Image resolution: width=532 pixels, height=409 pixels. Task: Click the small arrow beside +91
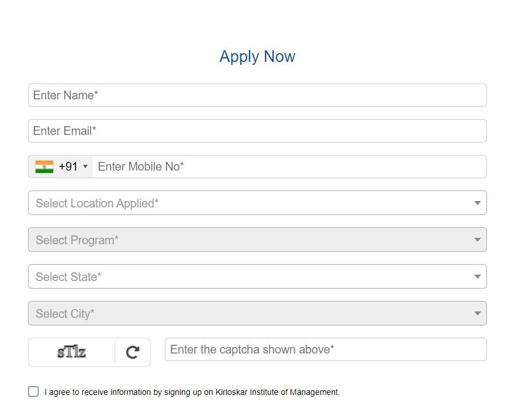(x=85, y=167)
